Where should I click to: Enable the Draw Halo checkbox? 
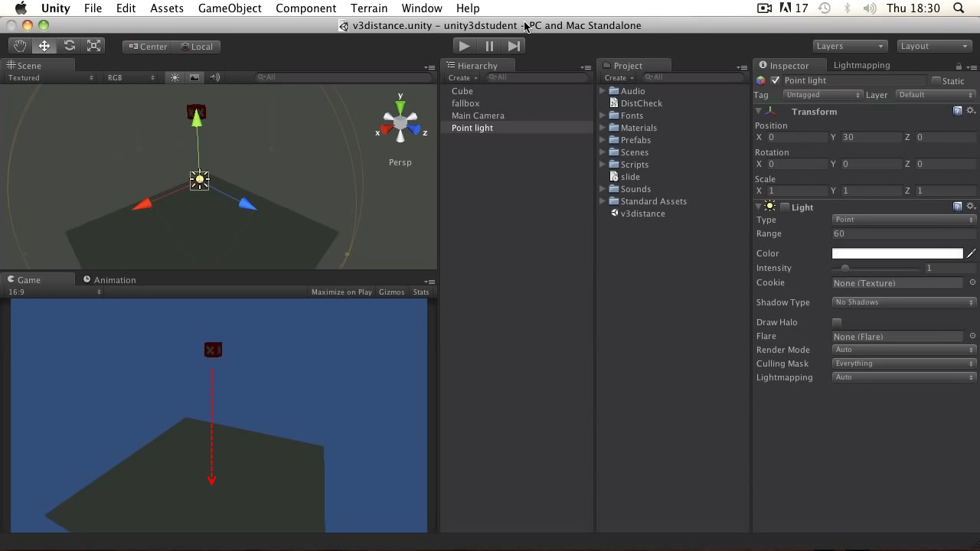pyautogui.click(x=837, y=322)
